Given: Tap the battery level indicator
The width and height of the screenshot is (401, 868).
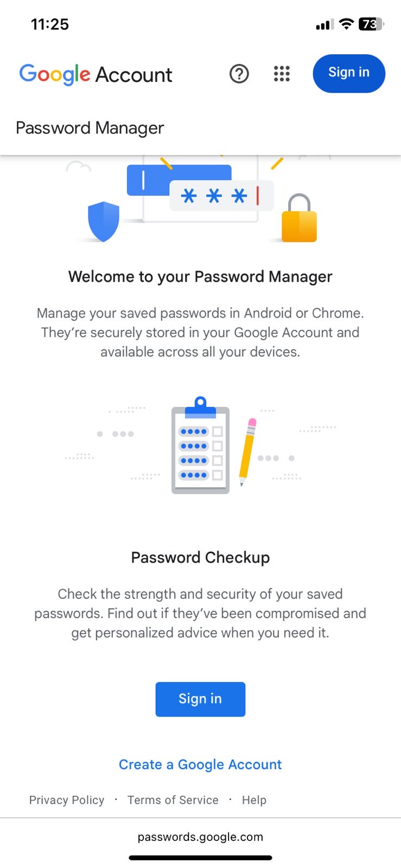Looking at the screenshot, I should point(371,24).
